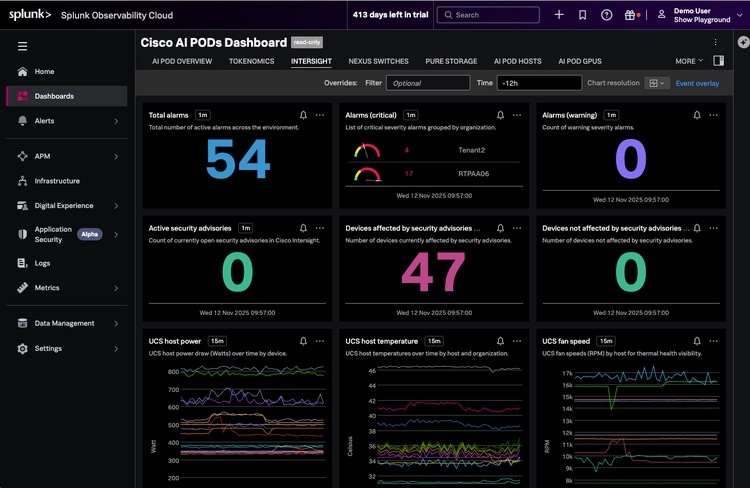The width and height of the screenshot is (750, 488).
Task: Open the gift what's new icon
Action: 631,15
